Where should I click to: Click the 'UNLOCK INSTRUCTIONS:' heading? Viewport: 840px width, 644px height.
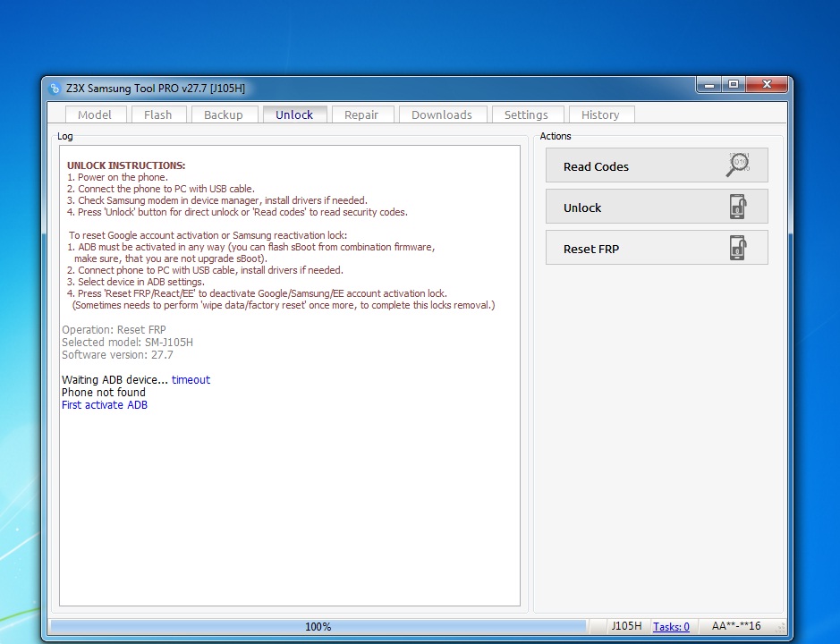pyautogui.click(x=126, y=165)
